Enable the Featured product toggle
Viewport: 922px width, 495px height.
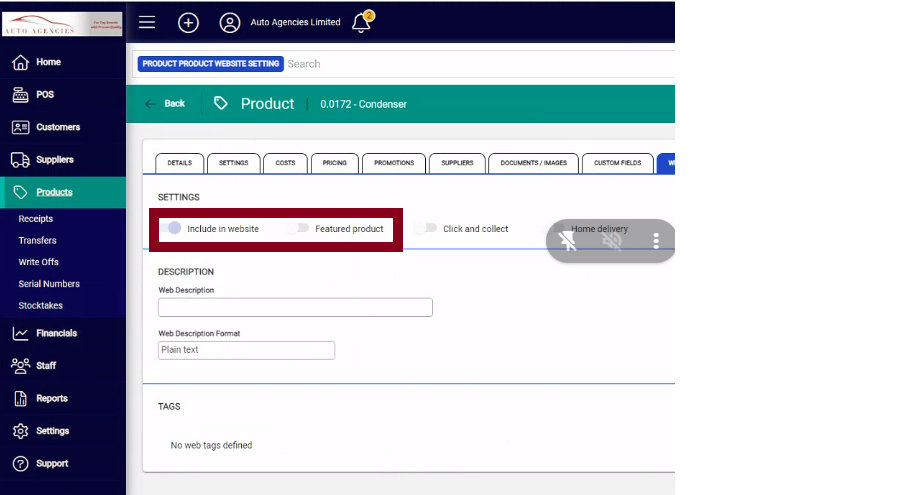click(x=298, y=229)
